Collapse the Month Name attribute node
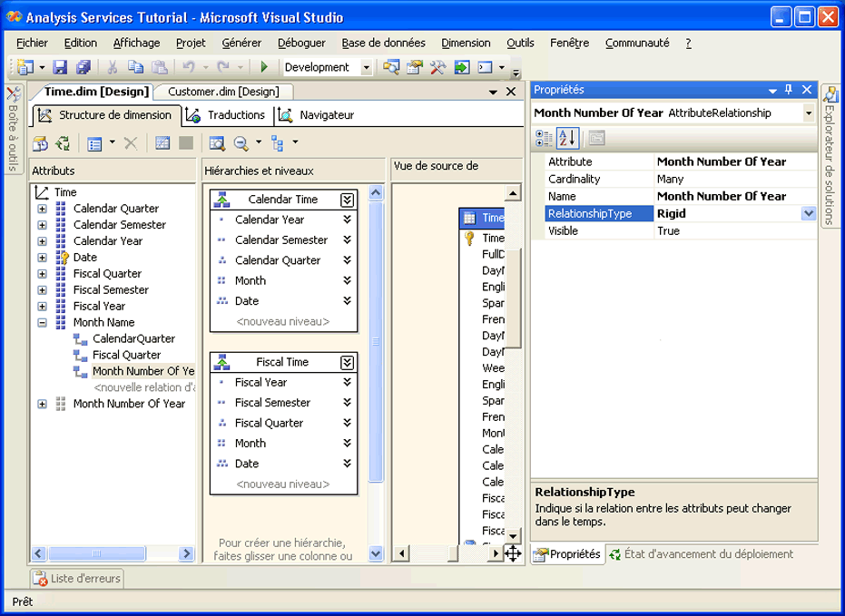Screen dimensions: 845x616 click(42, 322)
